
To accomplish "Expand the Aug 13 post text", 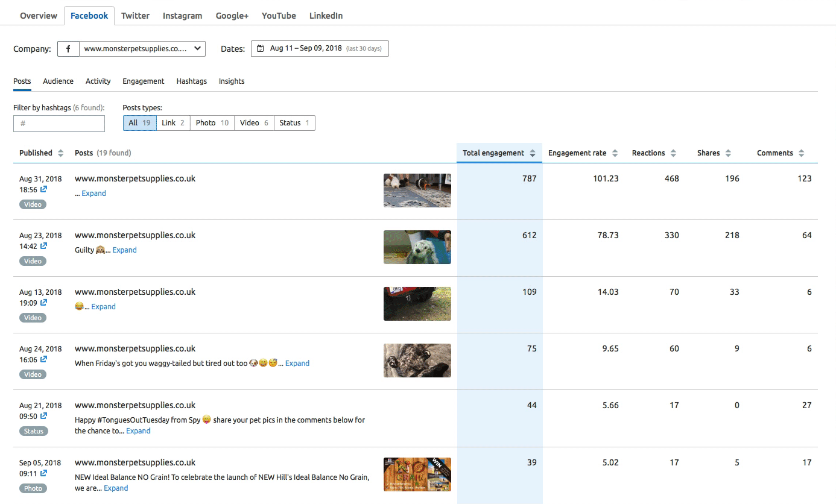I will [x=103, y=307].
